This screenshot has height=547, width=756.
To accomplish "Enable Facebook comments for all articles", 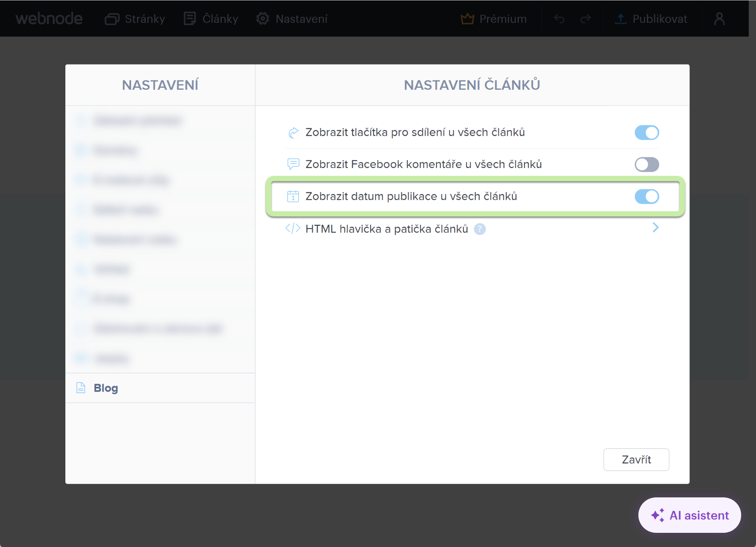I will coord(647,164).
